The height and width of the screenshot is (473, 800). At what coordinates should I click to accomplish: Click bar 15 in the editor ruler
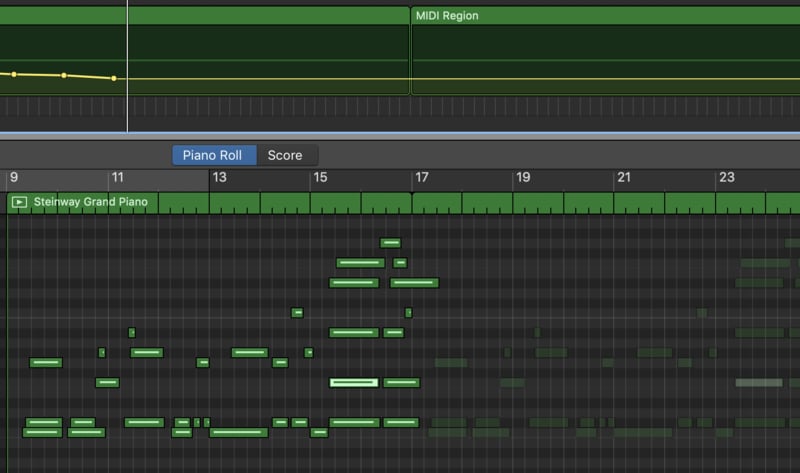click(320, 178)
